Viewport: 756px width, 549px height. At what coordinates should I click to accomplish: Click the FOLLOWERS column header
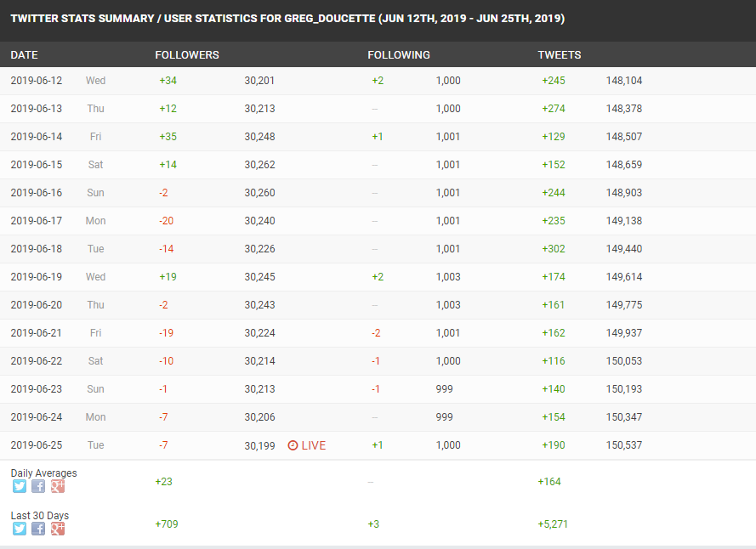pyautogui.click(x=187, y=55)
